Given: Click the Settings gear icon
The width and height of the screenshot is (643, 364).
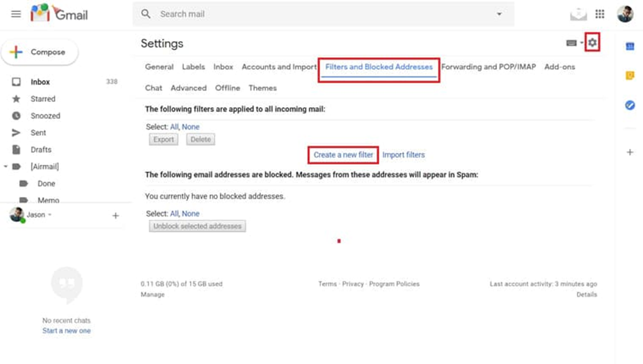Looking at the screenshot, I should [592, 43].
